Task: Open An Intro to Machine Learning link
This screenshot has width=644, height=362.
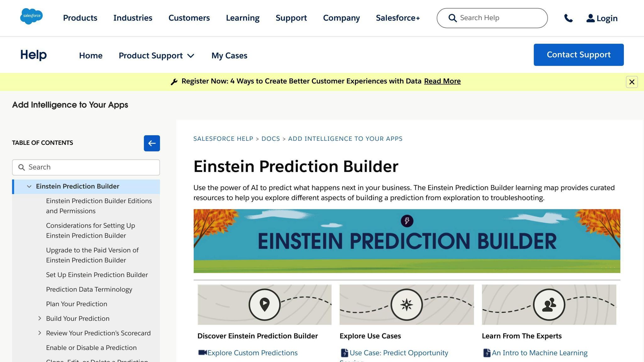Action: point(540,353)
